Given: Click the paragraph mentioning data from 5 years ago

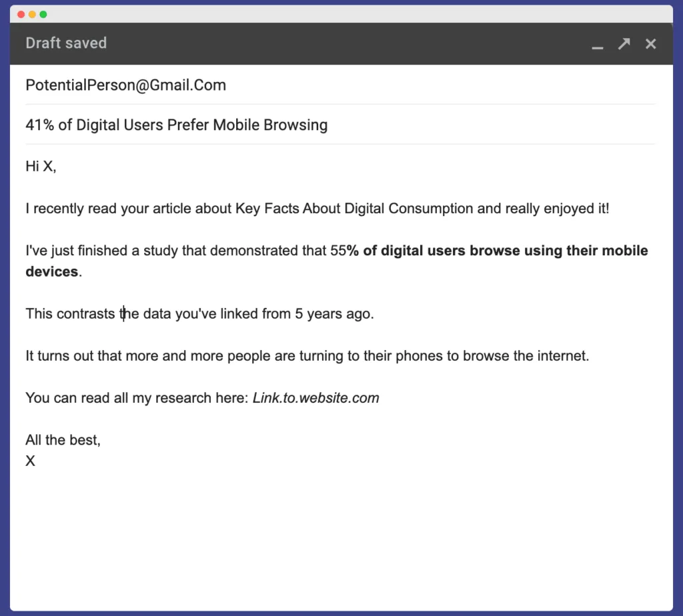Looking at the screenshot, I should point(199,313).
